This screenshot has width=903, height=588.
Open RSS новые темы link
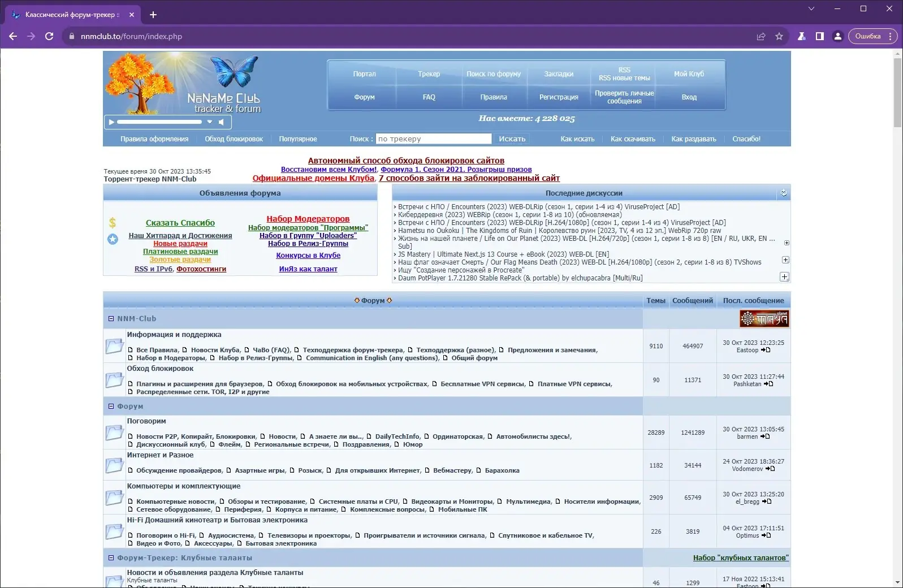tap(624, 78)
